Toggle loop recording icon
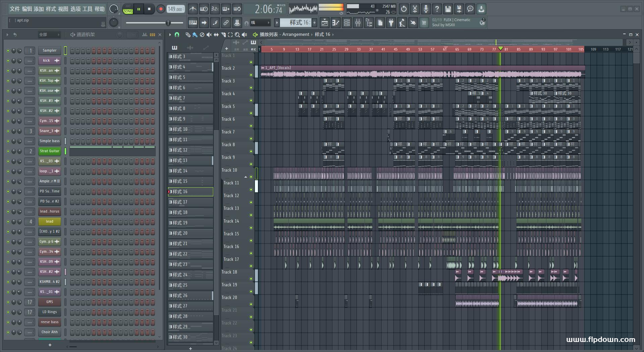Image resolution: width=644 pixels, height=352 pixels. [237, 9]
